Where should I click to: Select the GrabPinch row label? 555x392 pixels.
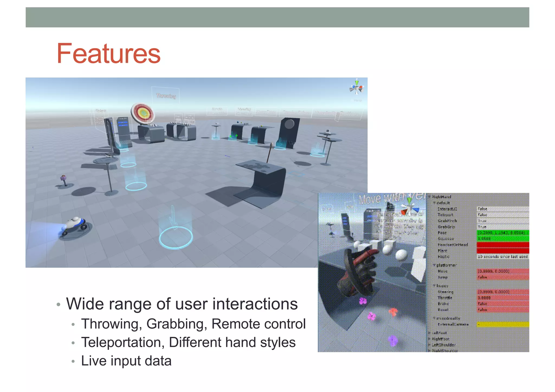tap(447, 221)
